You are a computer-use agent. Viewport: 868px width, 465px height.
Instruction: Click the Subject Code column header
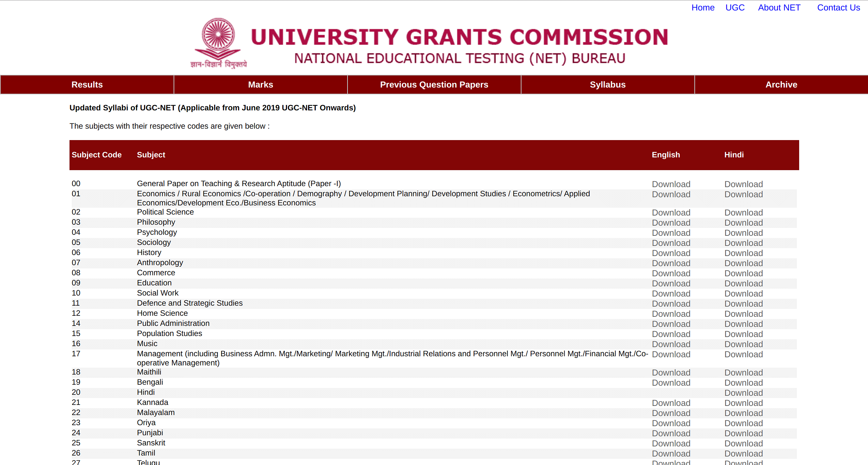[x=96, y=155]
